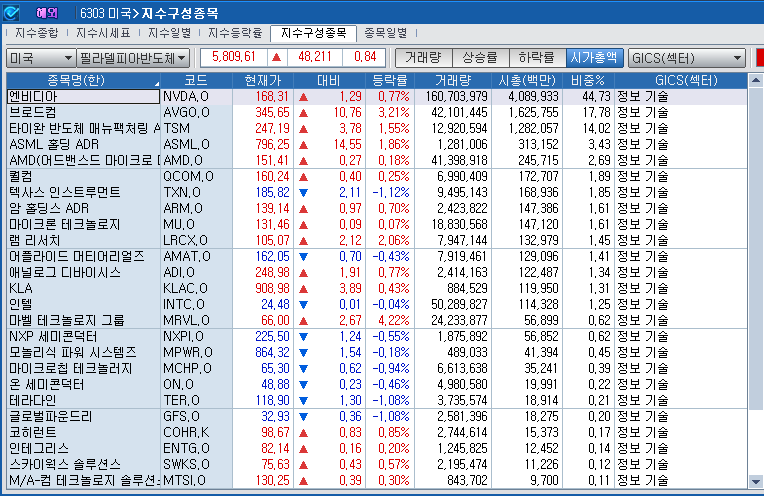764x496 pixels.
Task: Sort list by 시가총액 button
Action: pyautogui.click(x=594, y=58)
